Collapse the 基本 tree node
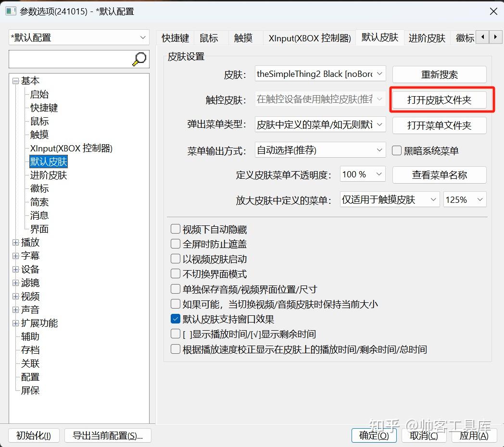Viewport: 504px width, 447px height. point(14,80)
